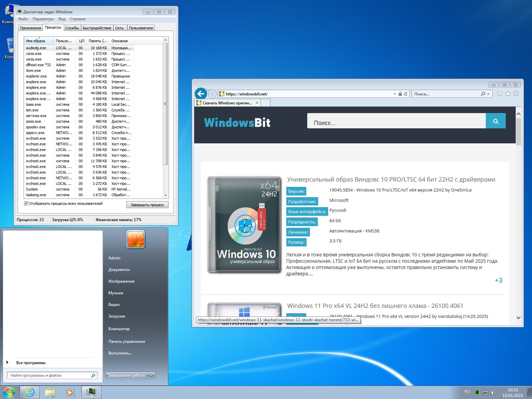Sort by the Имя образа column header

click(39, 41)
